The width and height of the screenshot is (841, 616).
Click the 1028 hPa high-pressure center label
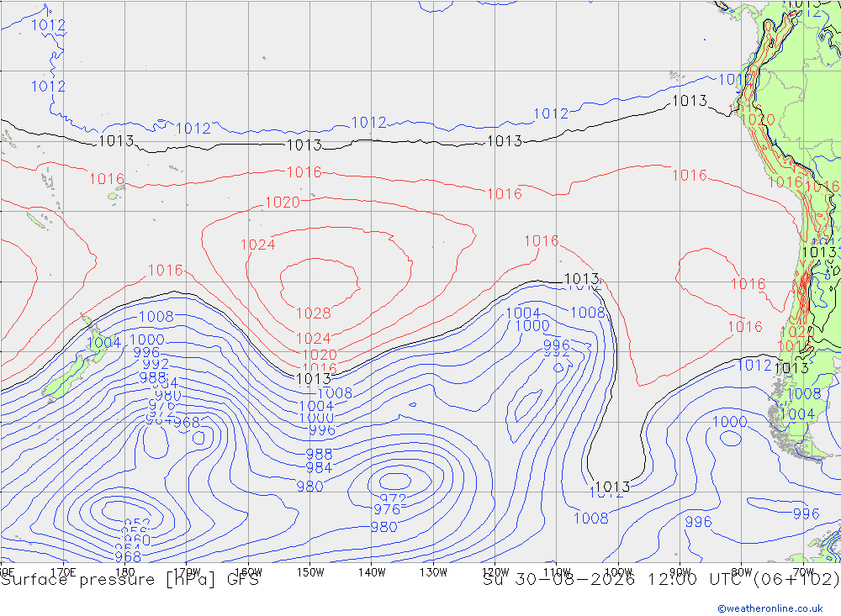pyautogui.click(x=314, y=313)
